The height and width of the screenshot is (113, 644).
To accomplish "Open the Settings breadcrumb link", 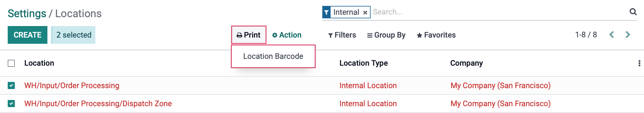I will [x=27, y=14].
